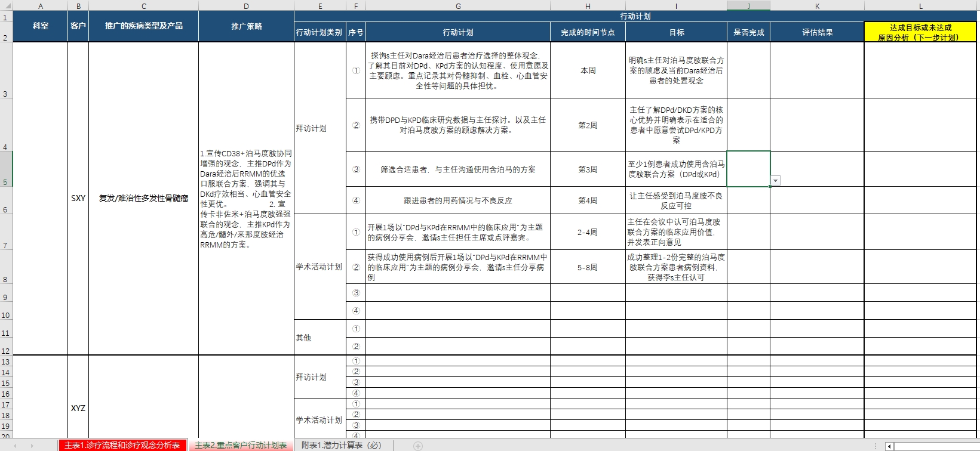The image size is (980, 451).
Task: Click the 序号 header cell
Action: [x=356, y=32]
